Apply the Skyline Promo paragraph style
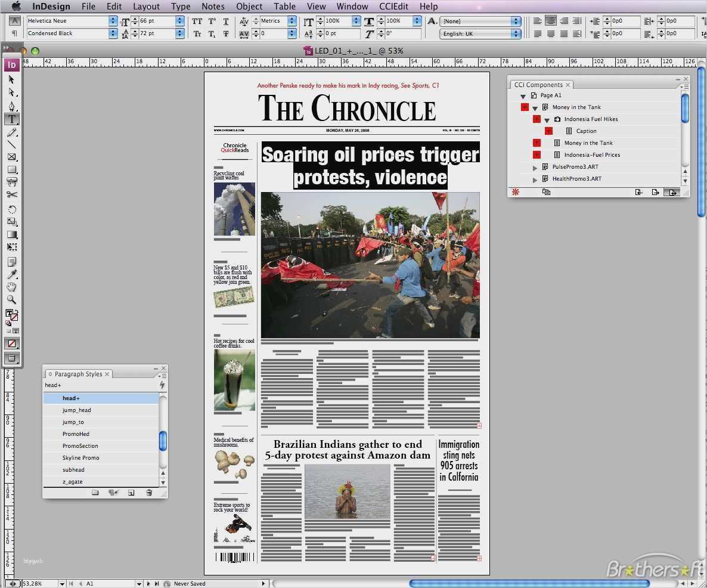This screenshot has width=707, height=588. click(x=81, y=458)
